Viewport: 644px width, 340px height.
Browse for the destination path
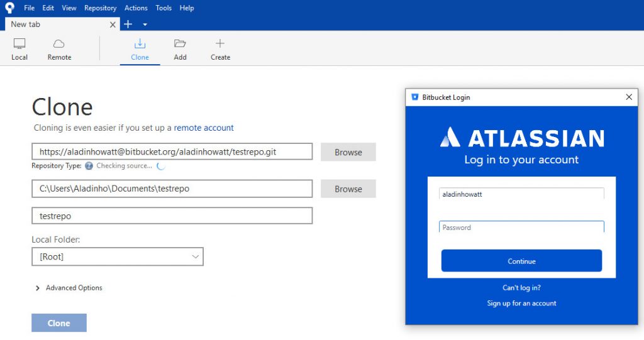coord(348,189)
